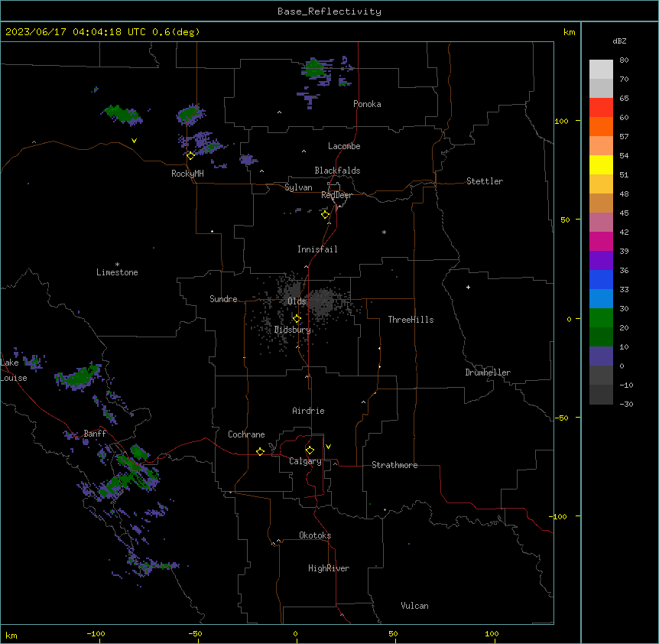Click the dBZ legend heading

(619, 41)
